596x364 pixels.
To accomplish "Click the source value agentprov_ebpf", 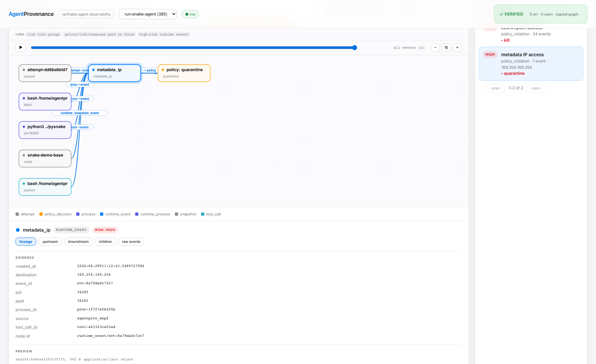I will click(93, 318).
